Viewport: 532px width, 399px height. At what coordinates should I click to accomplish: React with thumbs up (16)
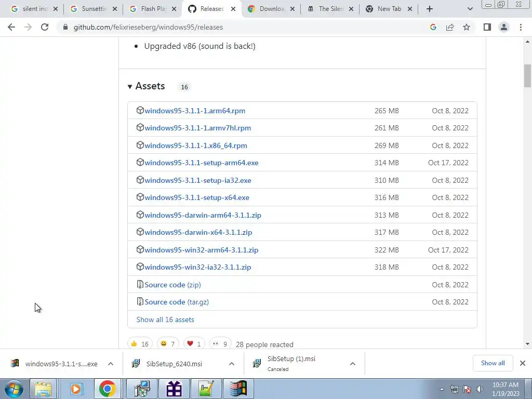140,344
